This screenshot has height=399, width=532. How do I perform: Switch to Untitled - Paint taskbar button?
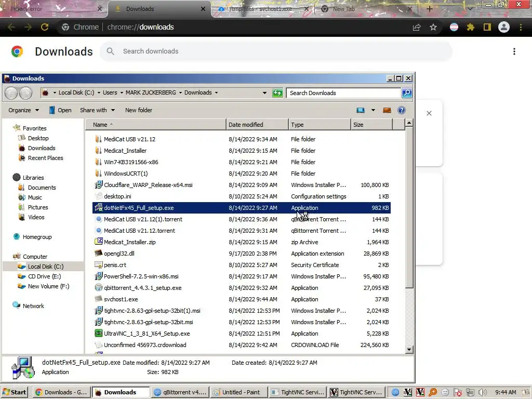pos(239,392)
